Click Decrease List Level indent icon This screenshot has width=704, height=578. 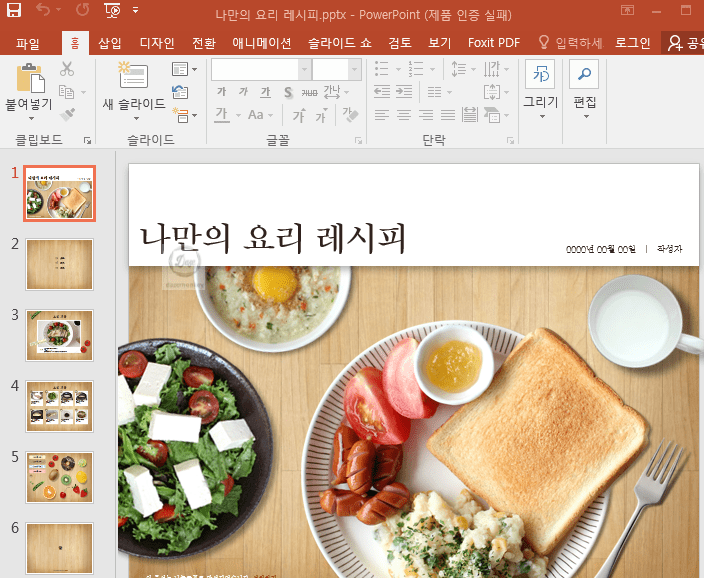(382, 92)
